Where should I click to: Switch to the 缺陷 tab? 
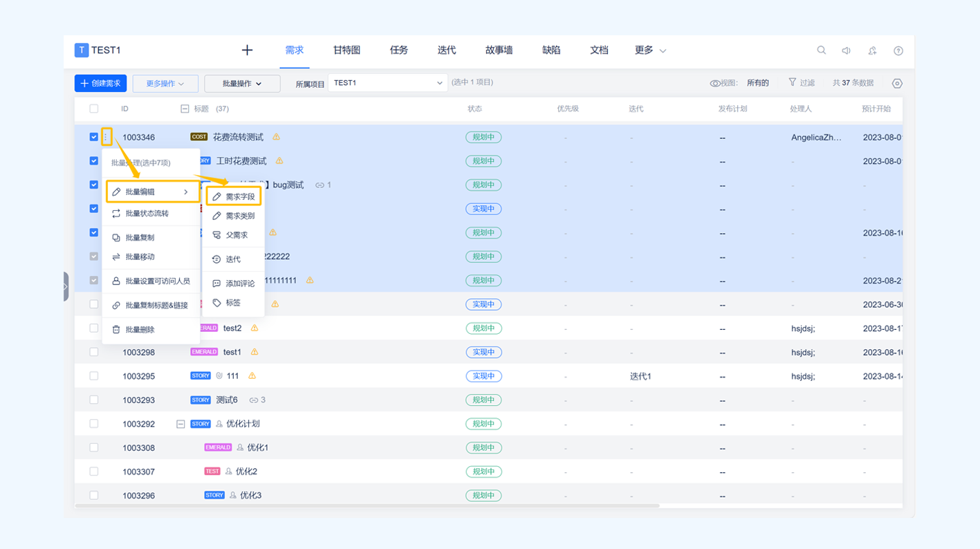551,50
